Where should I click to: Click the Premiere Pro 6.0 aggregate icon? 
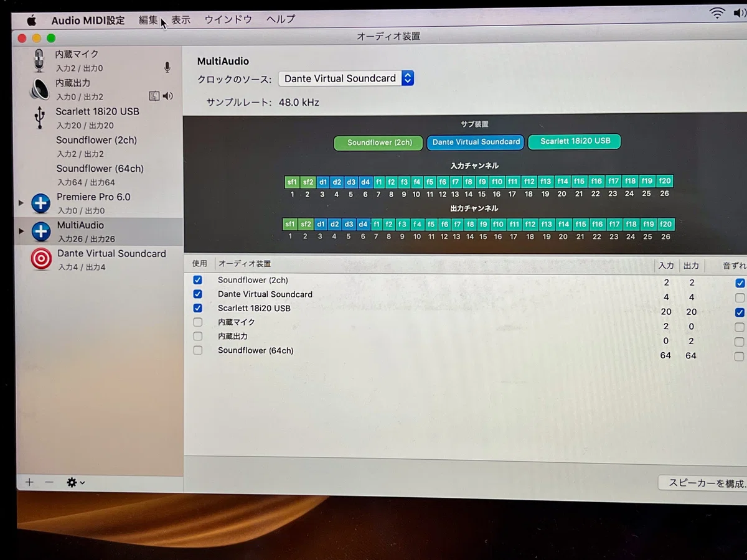(x=41, y=203)
